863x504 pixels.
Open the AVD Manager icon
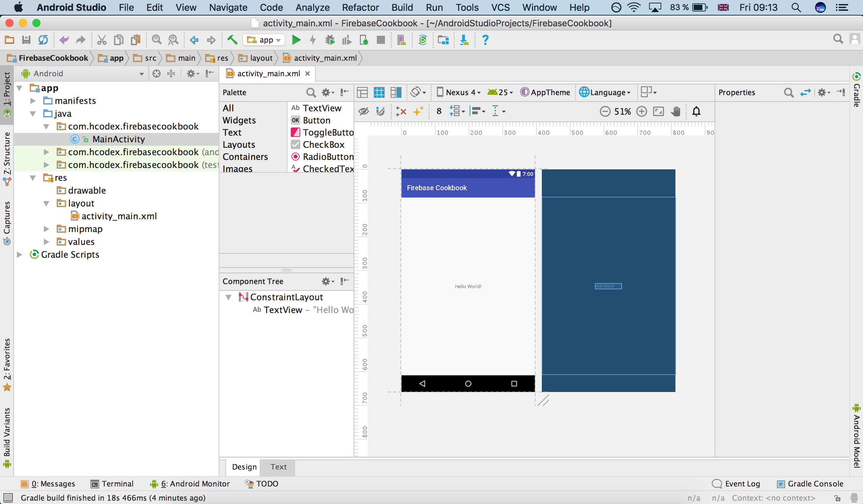pyautogui.click(x=401, y=40)
